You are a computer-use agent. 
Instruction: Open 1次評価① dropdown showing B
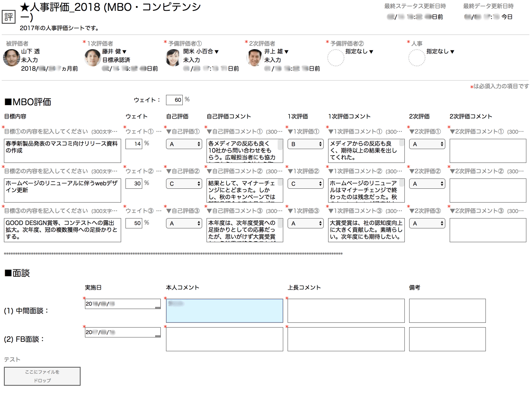tap(306, 144)
